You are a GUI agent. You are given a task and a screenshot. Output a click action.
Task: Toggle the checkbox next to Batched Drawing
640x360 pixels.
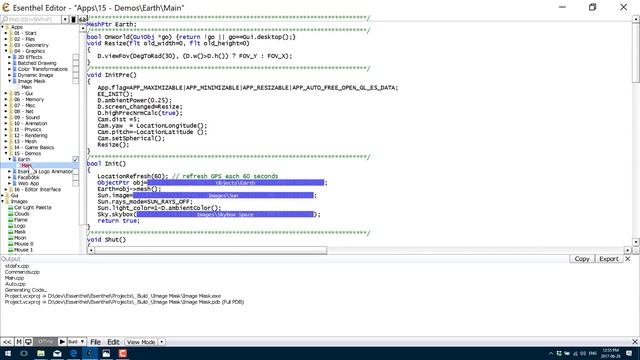coord(76,63)
